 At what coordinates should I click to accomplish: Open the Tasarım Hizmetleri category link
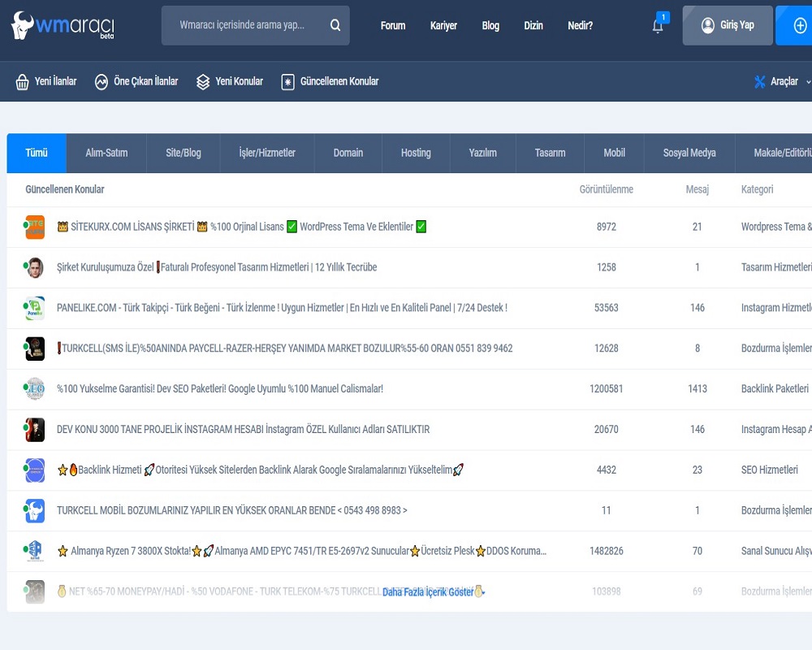[776, 267]
